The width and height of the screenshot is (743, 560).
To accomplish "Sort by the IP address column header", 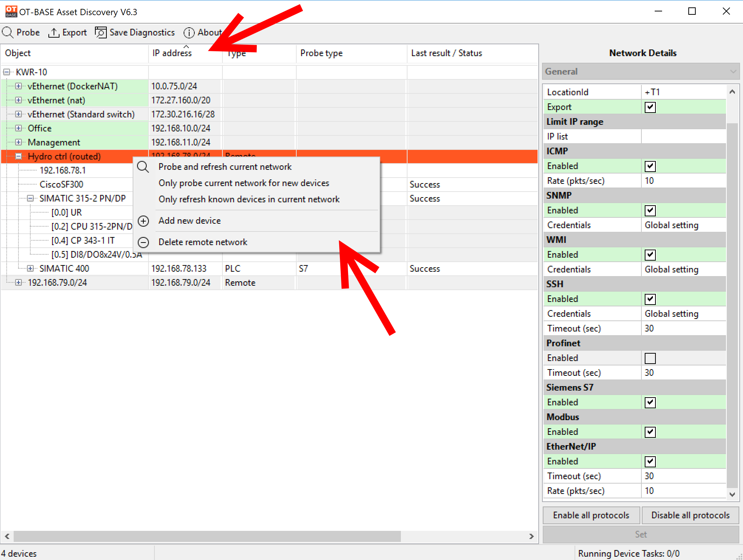I will 185,53.
